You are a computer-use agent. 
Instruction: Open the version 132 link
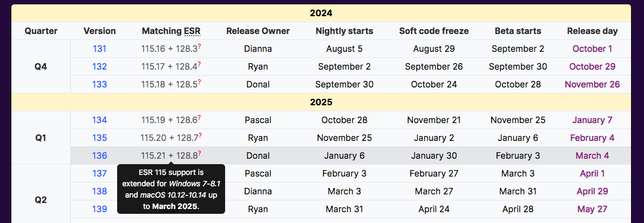pyautogui.click(x=99, y=66)
